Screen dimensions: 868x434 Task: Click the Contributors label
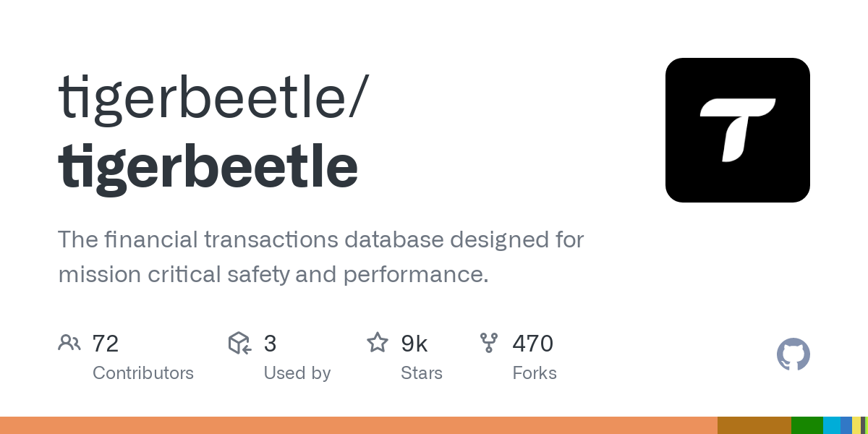point(143,373)
